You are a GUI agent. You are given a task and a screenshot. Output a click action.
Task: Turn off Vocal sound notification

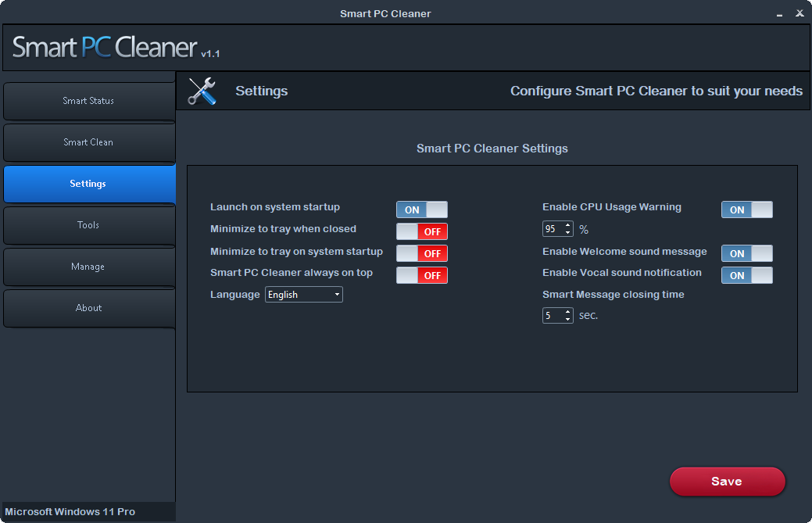(746, 275)
